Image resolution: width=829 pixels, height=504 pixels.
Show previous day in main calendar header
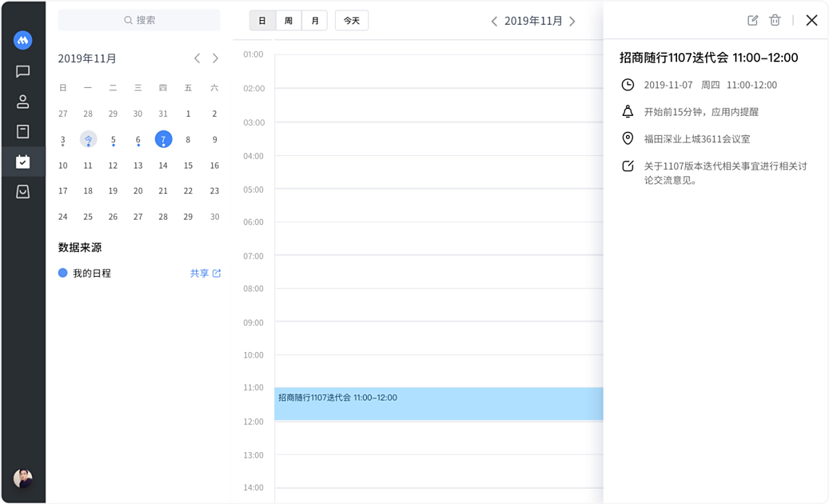[494, 21]
